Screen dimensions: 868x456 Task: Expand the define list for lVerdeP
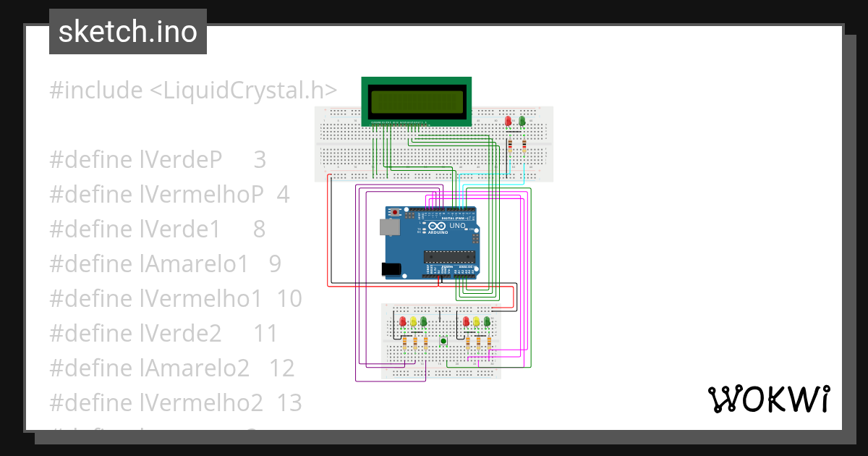[158, 159]
